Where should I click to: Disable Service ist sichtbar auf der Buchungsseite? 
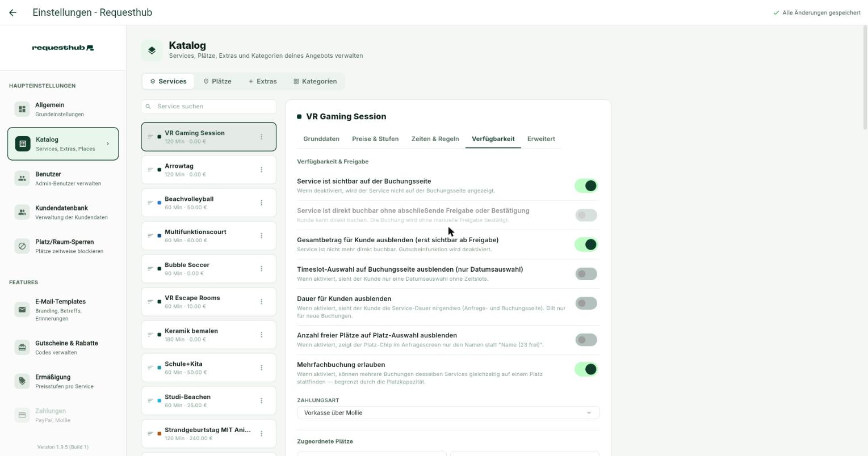tap(586, 185)
